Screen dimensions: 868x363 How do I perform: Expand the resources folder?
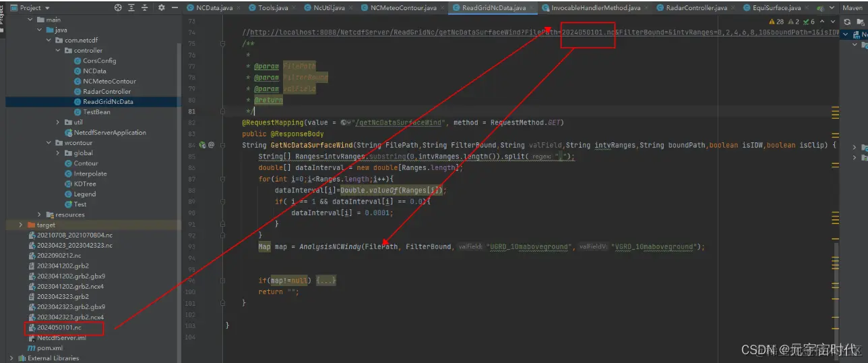(40, 215)
